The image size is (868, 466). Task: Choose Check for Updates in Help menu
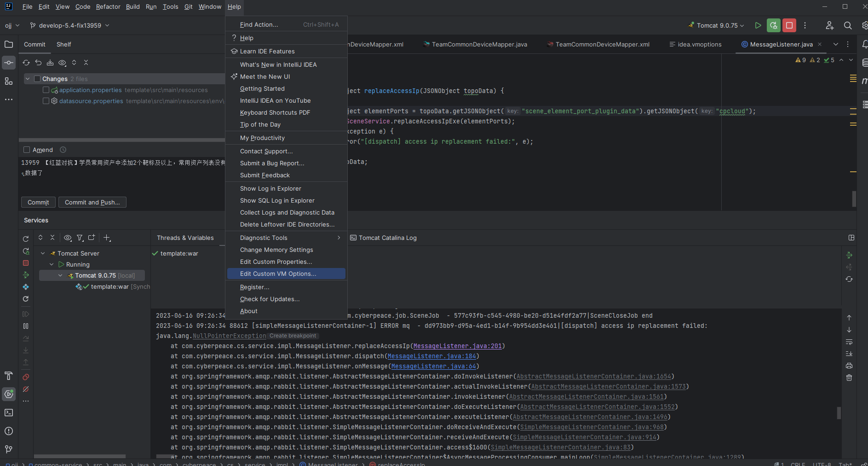pyautogui.click(x=286, y=299)
